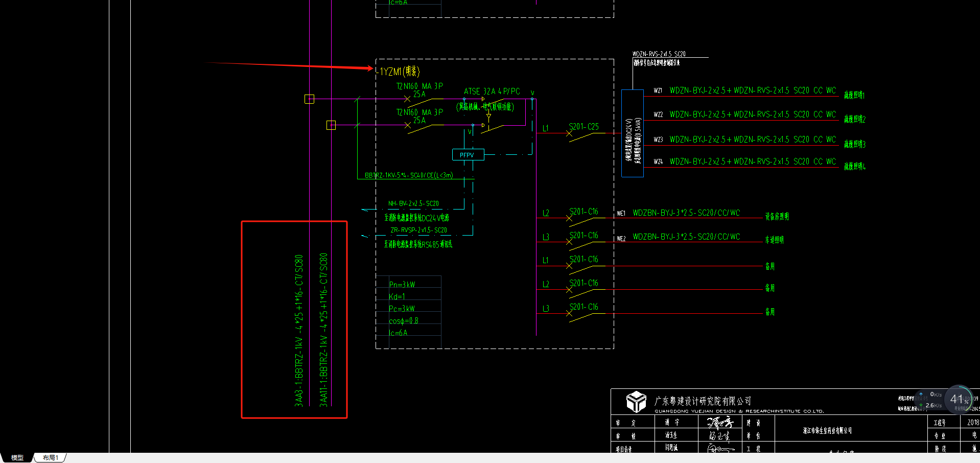Click the ATSE 32A 4P/PC label

click(492, 91)
